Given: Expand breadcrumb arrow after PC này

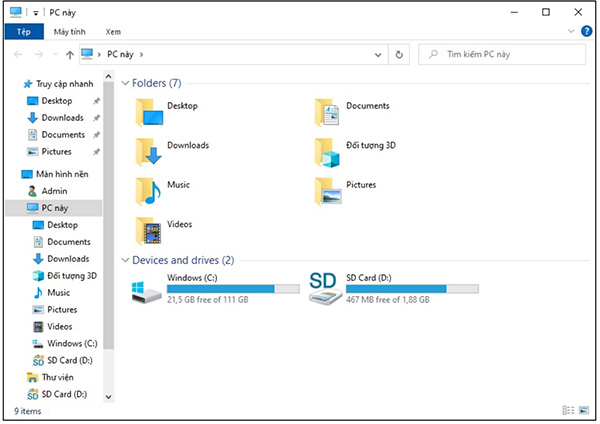Looking at the screenshot, I should tap(141, 55).
